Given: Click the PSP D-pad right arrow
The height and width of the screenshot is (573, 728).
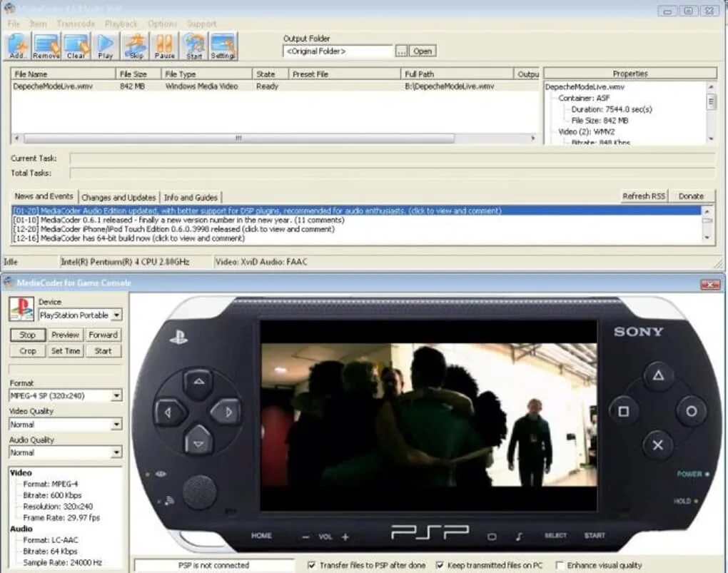Looking at the screenshot, I should point(228,412).
